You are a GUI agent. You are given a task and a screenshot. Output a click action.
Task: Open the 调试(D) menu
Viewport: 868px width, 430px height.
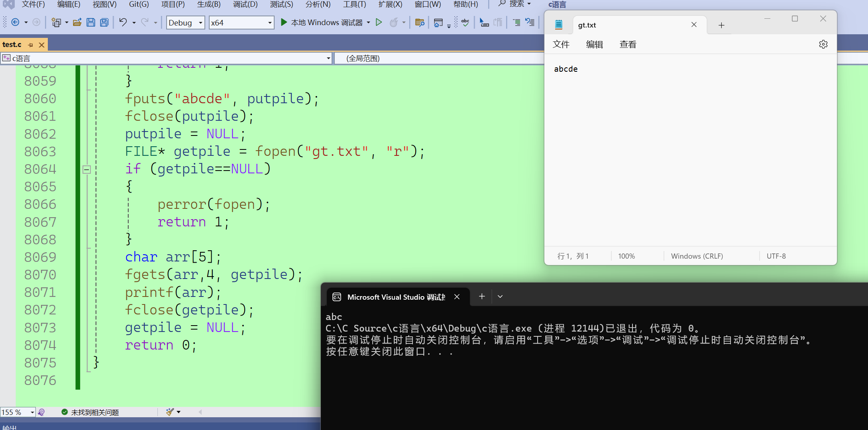[x=245, y=4]
